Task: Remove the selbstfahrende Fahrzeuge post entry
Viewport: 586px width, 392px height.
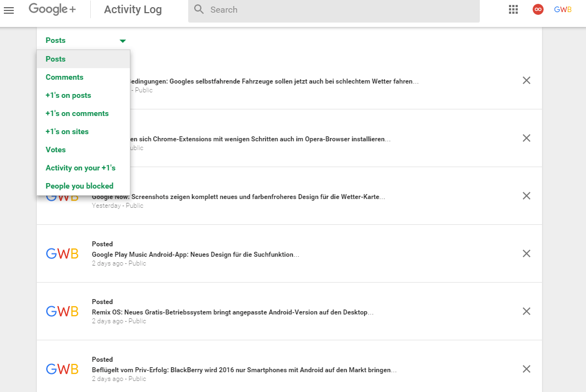Action: [x=526, y=80]
